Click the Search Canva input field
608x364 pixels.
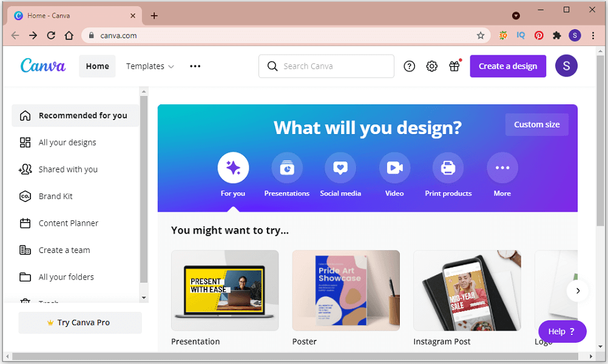[326, 66]
